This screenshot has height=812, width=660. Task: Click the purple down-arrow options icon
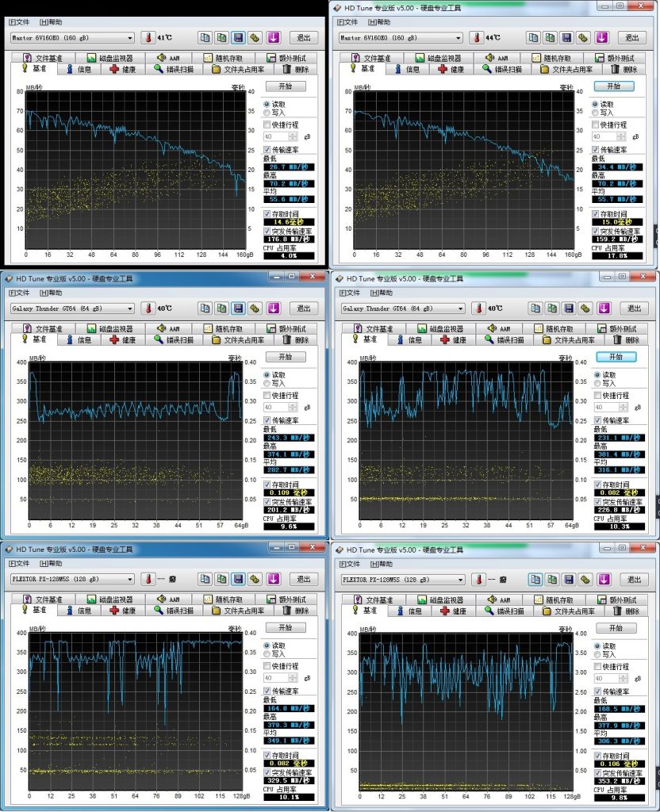(x=273, y=37)
